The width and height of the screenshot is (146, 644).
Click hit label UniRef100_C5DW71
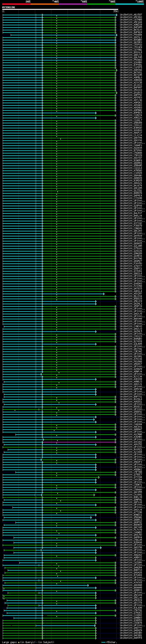[x=131, y=485]
